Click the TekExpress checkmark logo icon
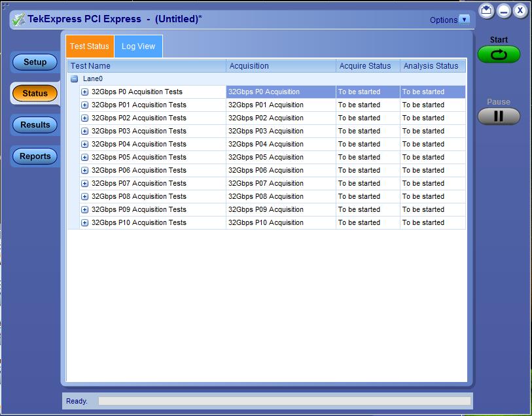532x416 pixels. 19,20
